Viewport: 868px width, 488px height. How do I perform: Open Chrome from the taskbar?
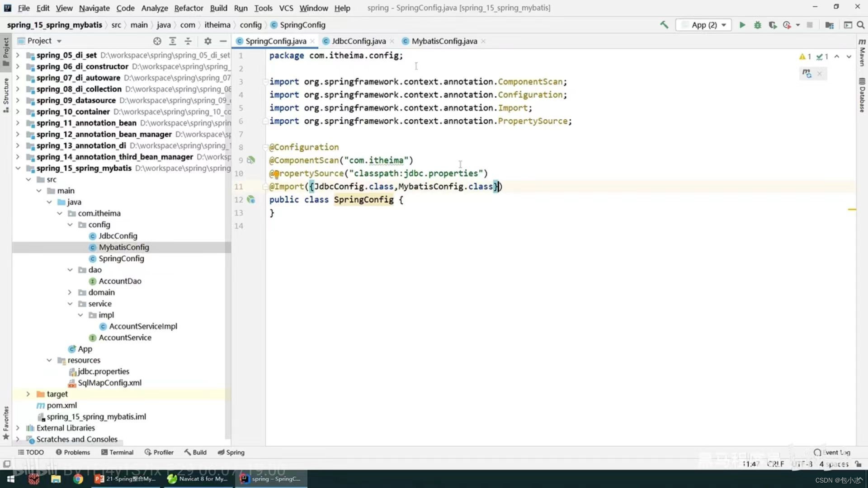(x=78, y=479)
